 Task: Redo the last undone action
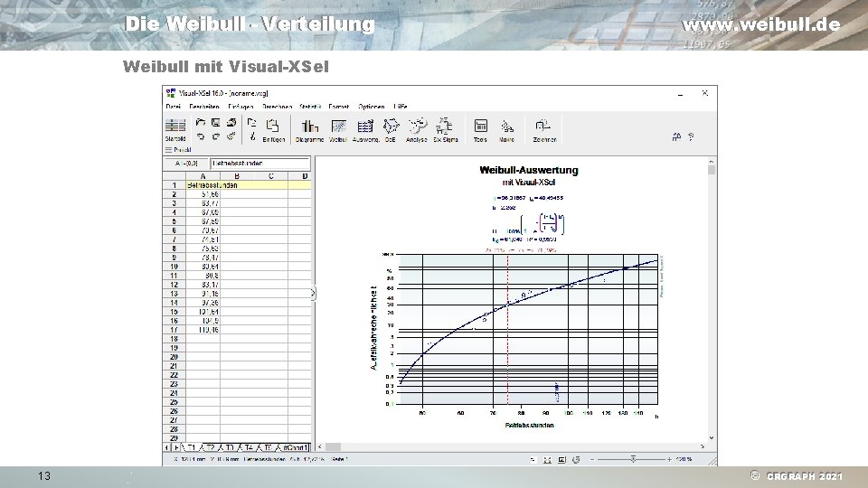click(216, 136)
